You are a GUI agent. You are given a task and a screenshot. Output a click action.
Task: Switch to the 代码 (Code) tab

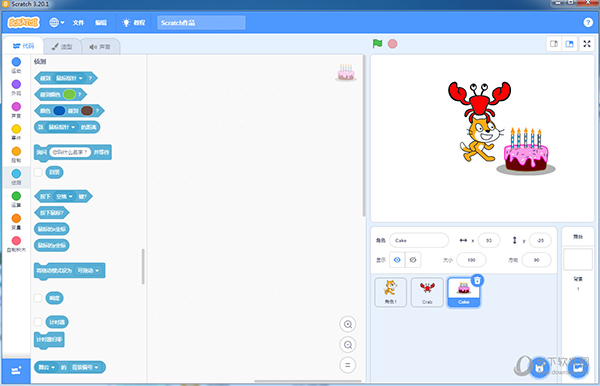[23, 46]
